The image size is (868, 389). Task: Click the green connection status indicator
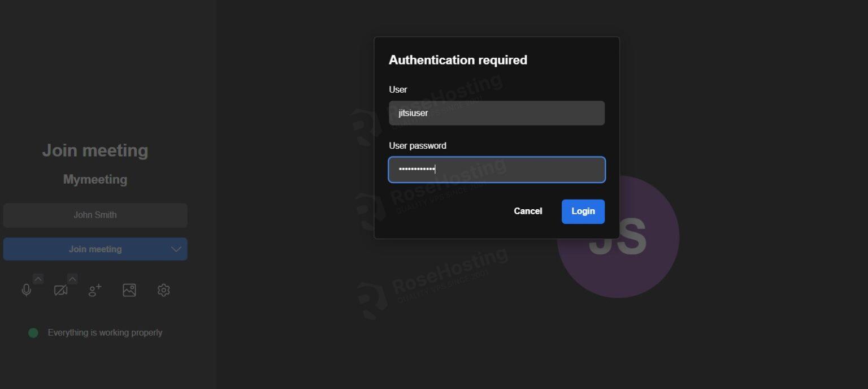pyautogui.click(x=33, y=333)
